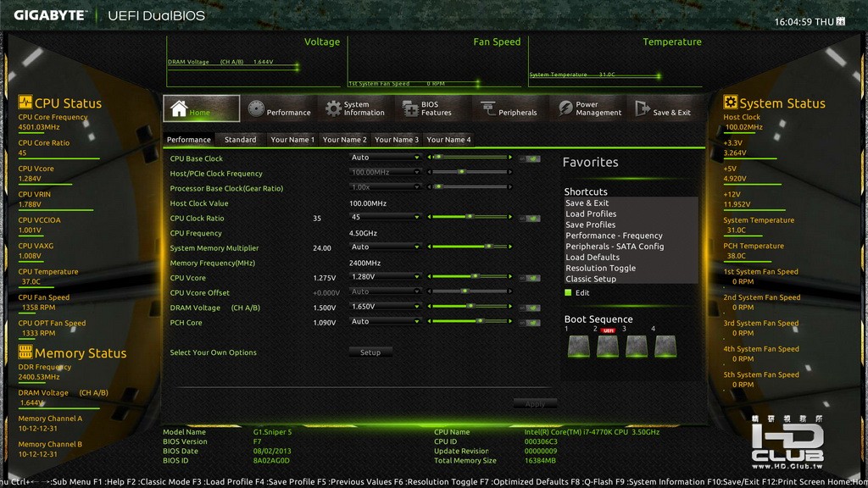Image resolution: width=868 pixels, height=488 pixels.
Task: Open Performance - Frequency shortcut
Action: point(614,236)
